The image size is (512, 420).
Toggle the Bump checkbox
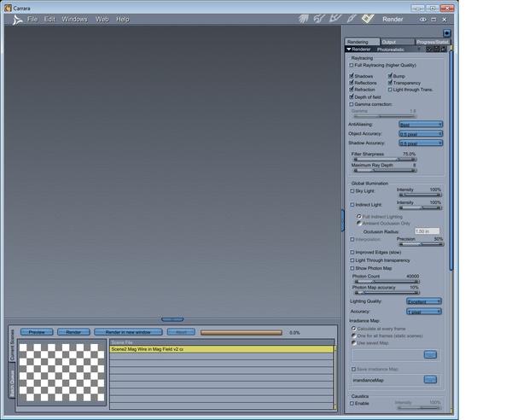pos(390,76)
